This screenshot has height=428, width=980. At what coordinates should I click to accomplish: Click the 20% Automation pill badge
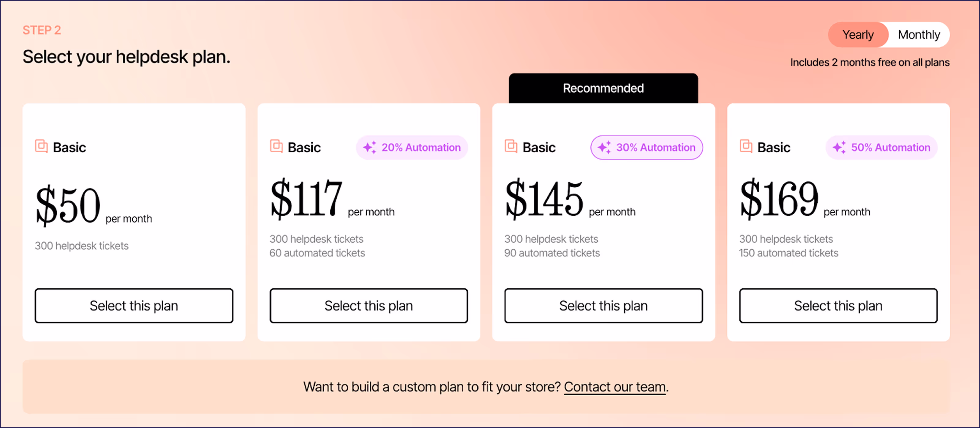point(412,147)
